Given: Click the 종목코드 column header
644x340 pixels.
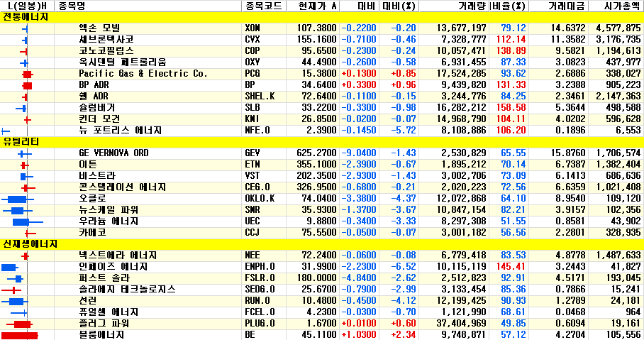Looking at the screenshot, I should click(263, 6).
